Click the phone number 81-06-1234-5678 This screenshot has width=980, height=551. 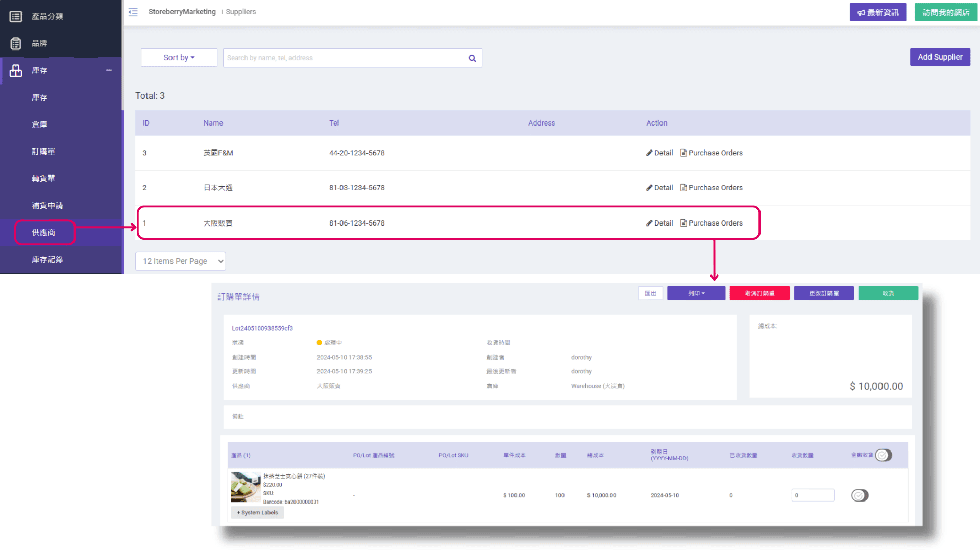357,223
